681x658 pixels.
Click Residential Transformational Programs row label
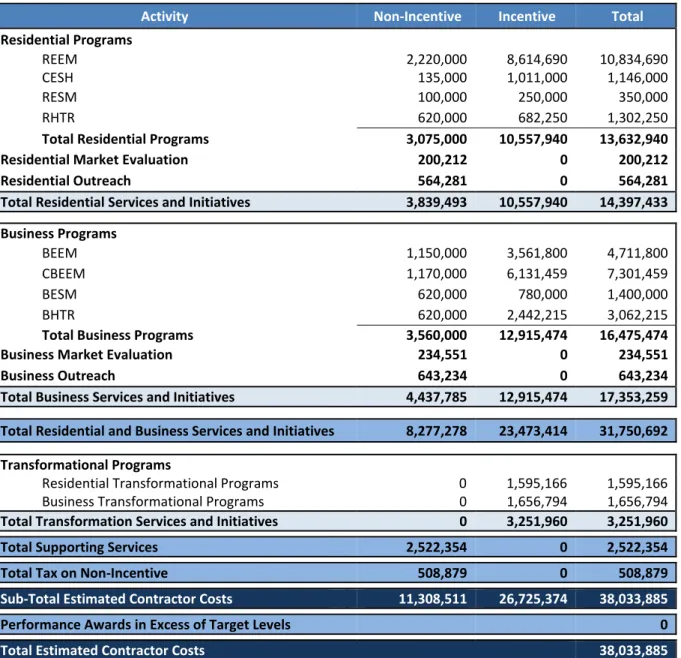pos(160,483)
